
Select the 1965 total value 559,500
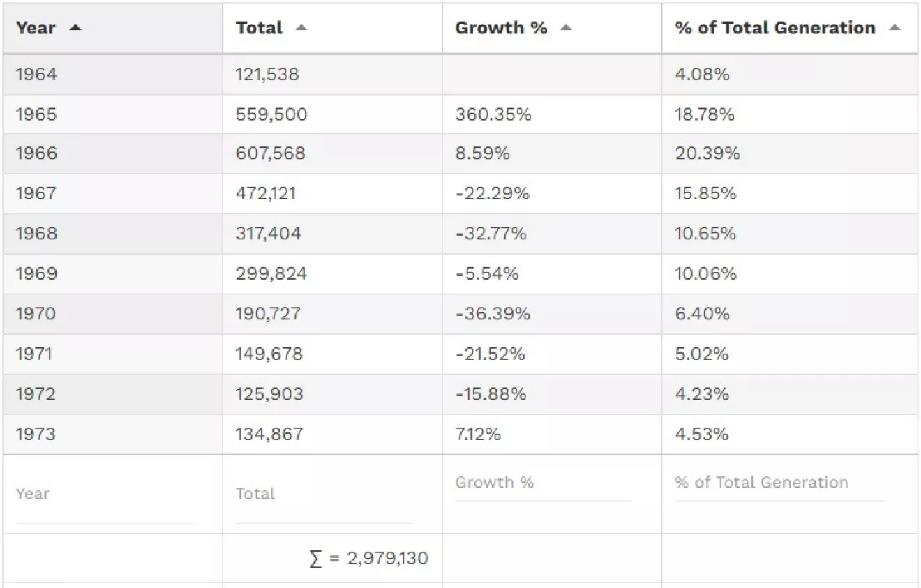tap(271, 114)
